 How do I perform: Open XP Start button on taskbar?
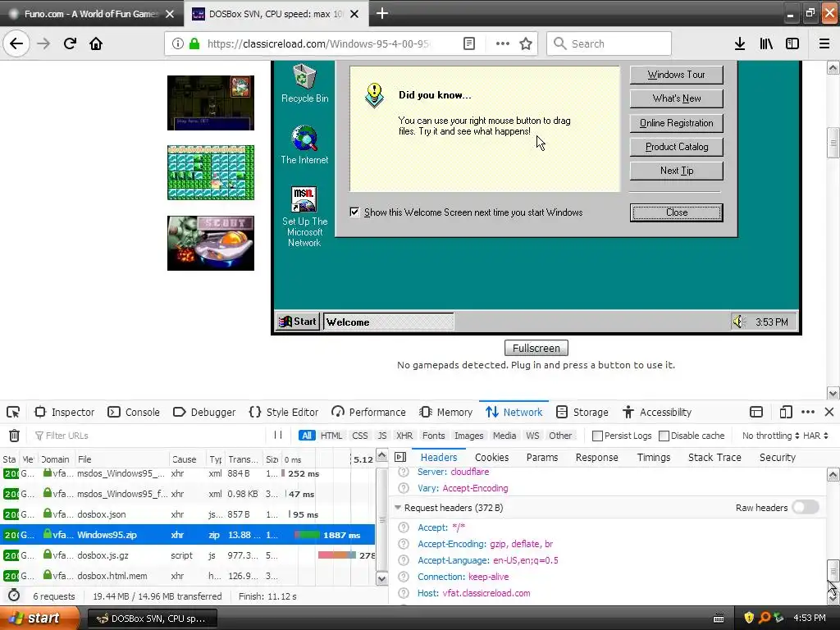pos(39,618)
